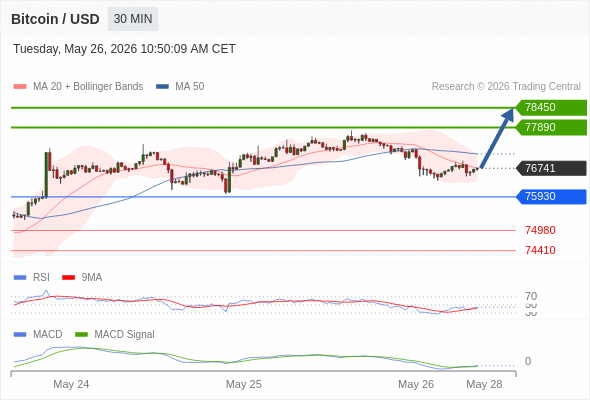Viewport: 590px width, 400px height.
Task: Click the 9MA red legend swatch
Action: (x=68, y=278)
